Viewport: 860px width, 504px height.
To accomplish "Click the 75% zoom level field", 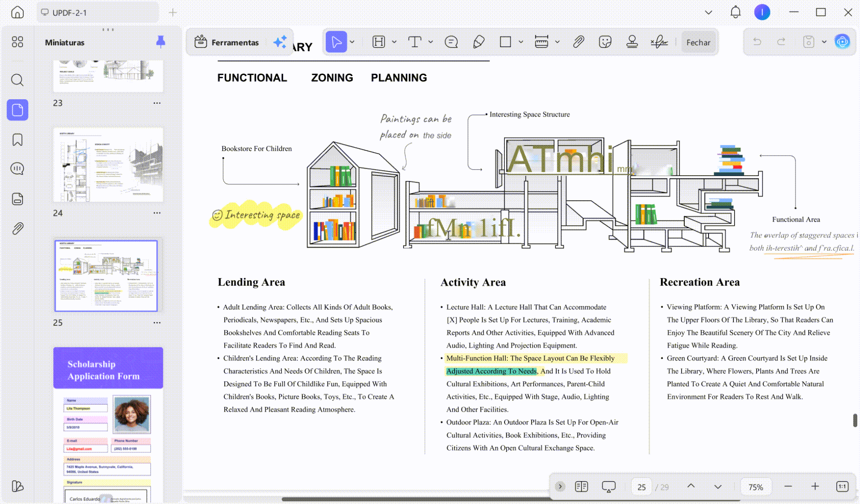I will (x=756, y=487).
